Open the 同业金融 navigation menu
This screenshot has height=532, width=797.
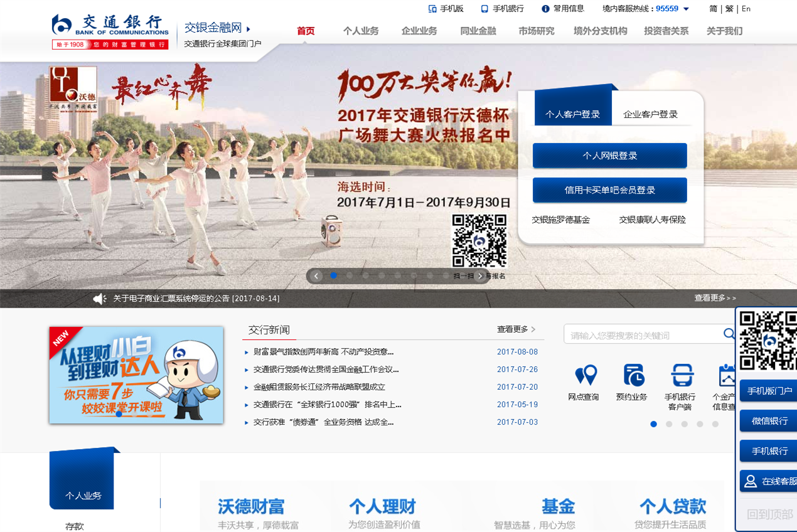tap(478, 31)
